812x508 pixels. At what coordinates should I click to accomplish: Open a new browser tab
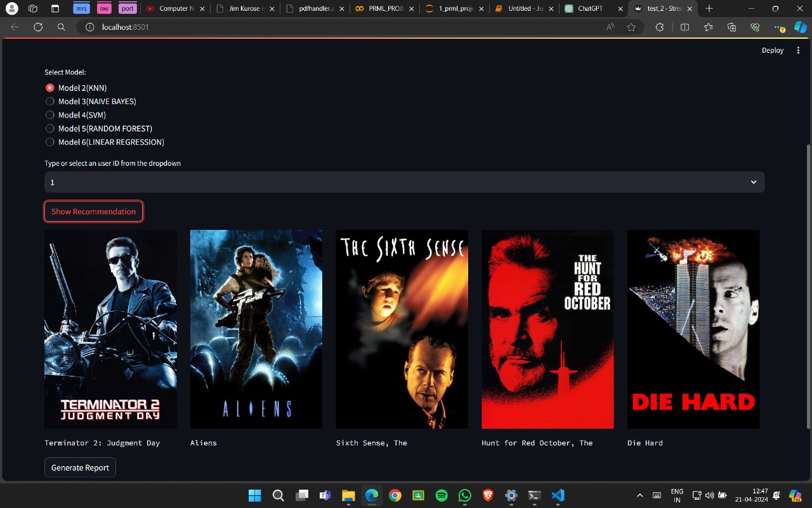click(x=709, y=9)
